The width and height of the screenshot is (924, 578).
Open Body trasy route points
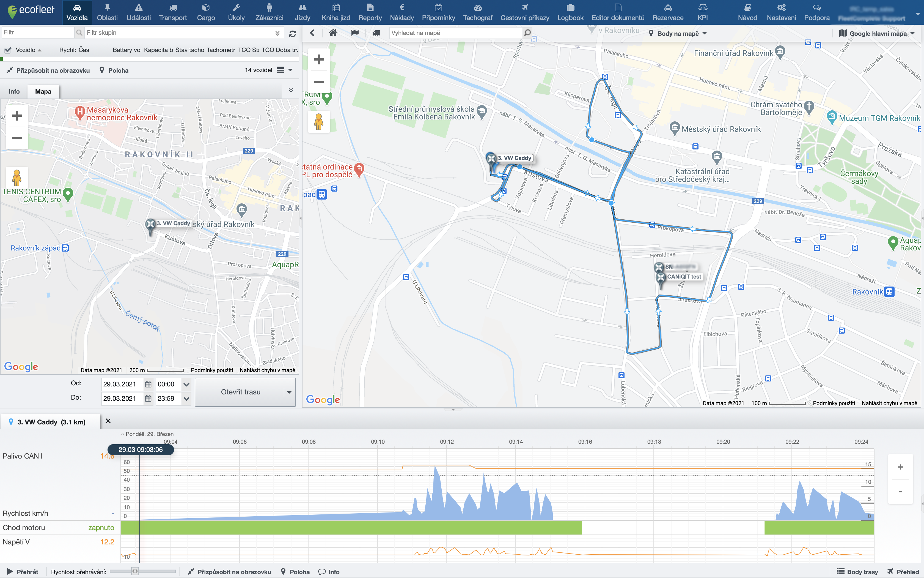click(x=857, y=572)
